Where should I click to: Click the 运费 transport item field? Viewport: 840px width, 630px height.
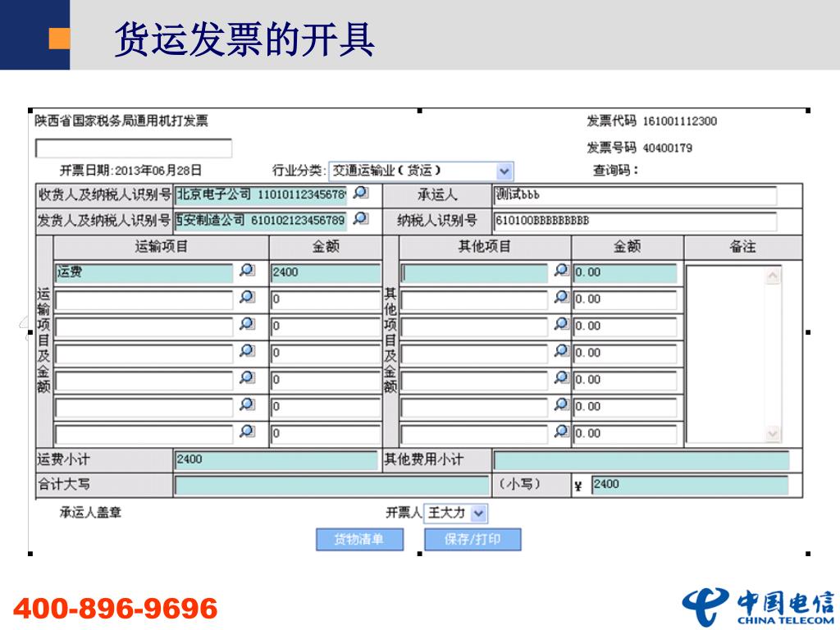(x=144, y=272)
